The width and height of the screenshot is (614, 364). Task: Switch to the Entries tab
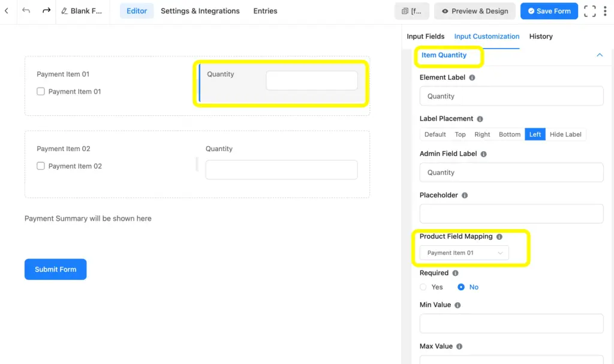265,11
